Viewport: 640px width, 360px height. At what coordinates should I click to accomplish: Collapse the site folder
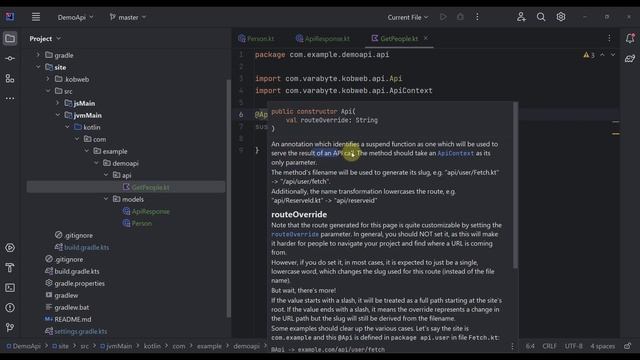38,67
